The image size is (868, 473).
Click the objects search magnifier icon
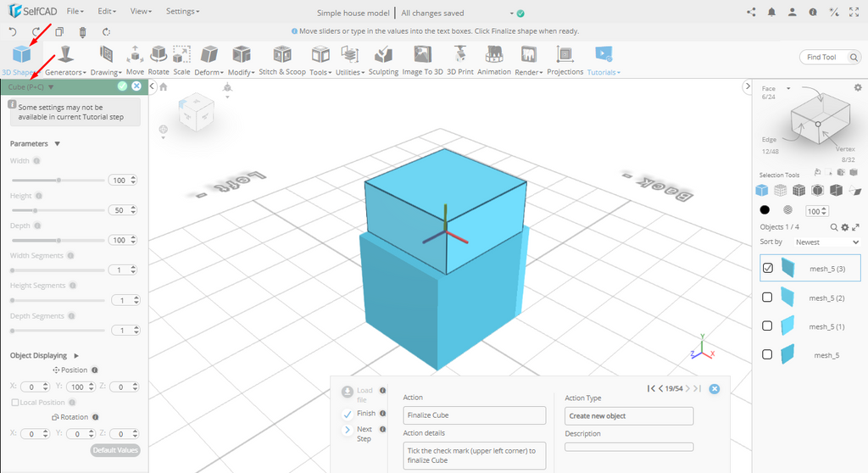[x=834, y=227]
